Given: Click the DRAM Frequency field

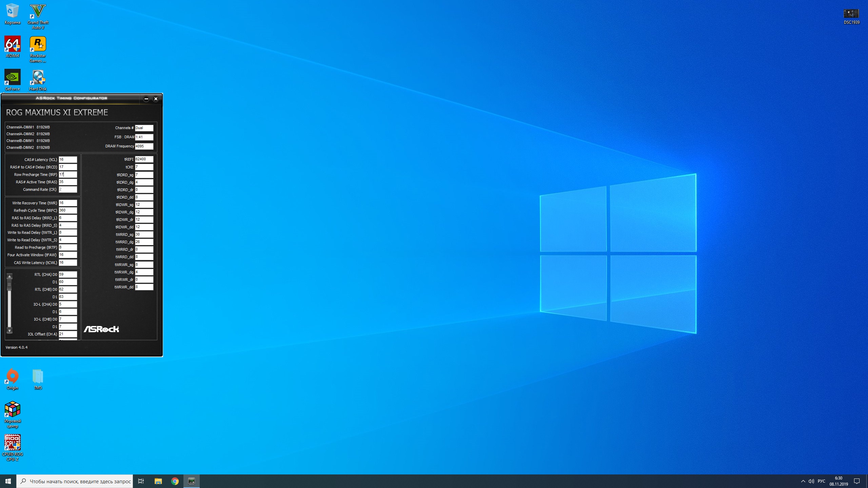Looking at the screenshot, I should [144, 146].
